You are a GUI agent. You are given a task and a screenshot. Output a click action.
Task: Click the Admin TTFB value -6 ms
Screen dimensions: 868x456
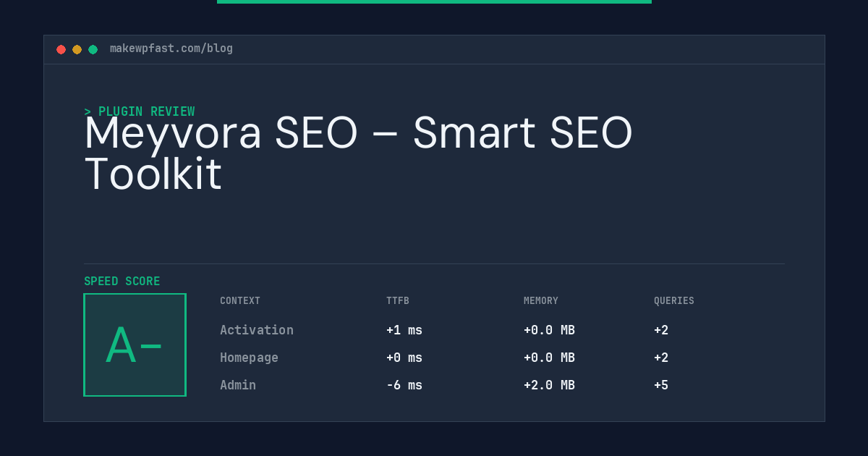click(x=404, y=385)
